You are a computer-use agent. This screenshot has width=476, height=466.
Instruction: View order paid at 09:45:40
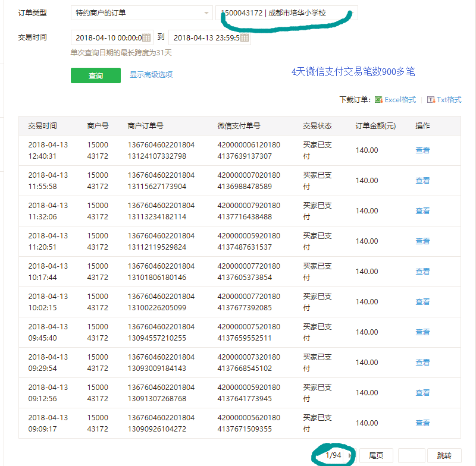pos(422,332)
